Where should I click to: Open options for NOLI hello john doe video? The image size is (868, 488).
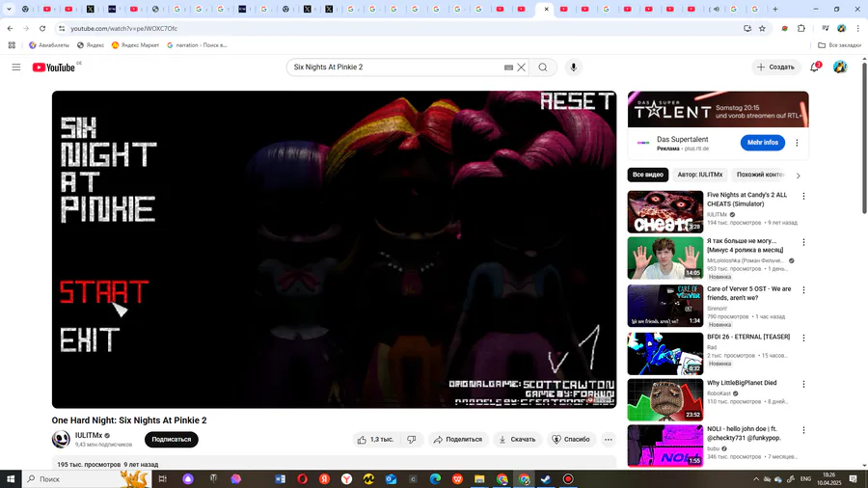pos(803,430)
